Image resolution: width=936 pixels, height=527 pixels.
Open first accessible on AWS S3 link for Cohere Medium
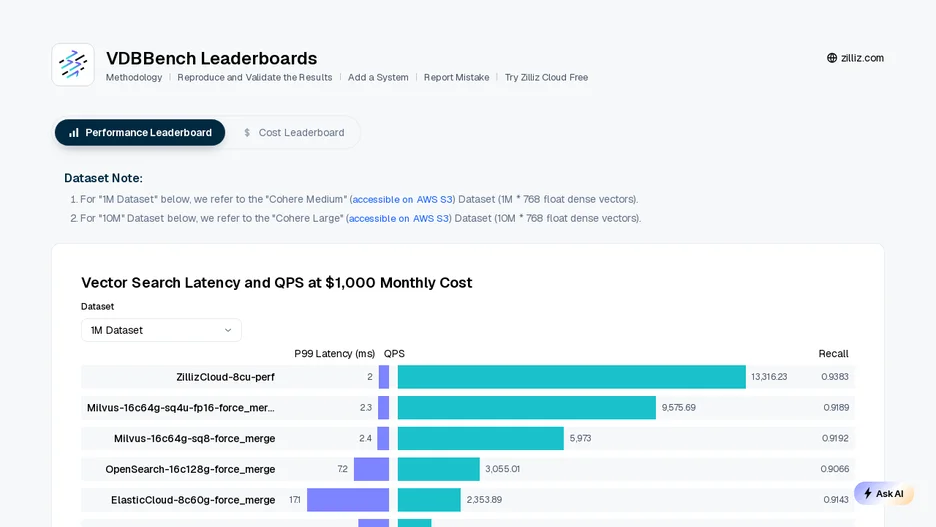402,199
